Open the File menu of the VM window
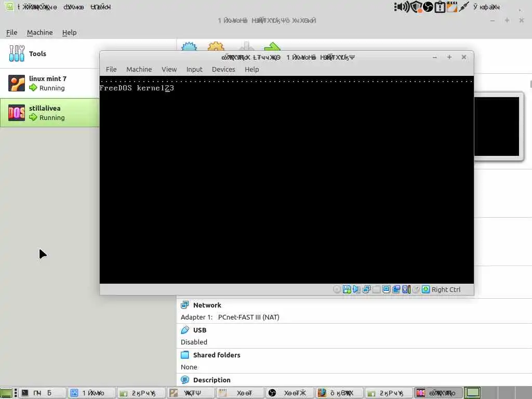This screenshot has width=532, height=399. pyautogui.click(x=111, y=69)
